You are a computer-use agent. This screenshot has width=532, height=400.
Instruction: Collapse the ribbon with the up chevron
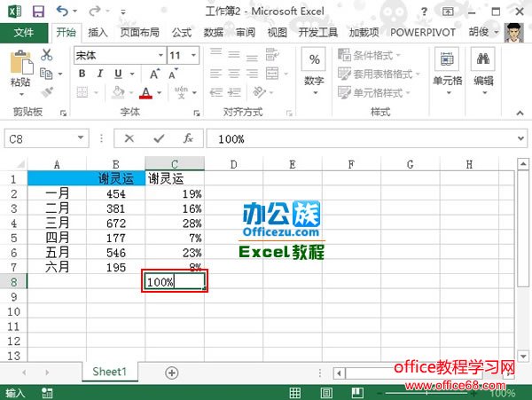pos(520,113)
